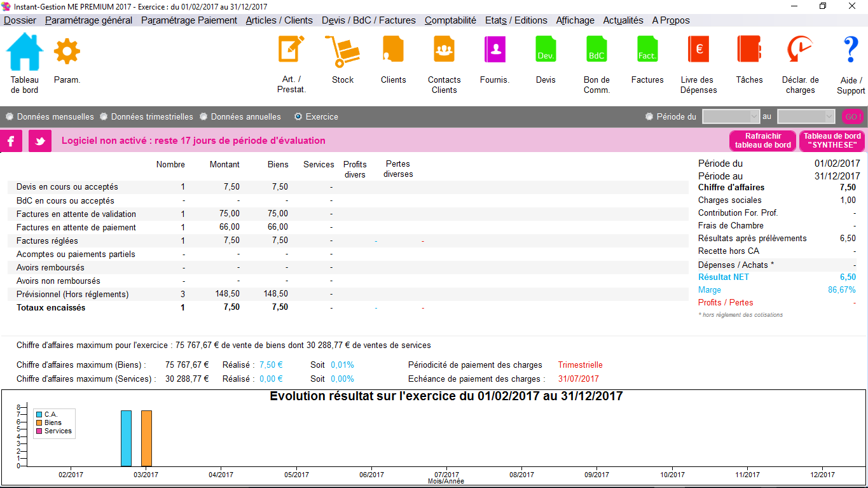Click the Facebook icon button
The height and width of the screenshot is (488, 868).
coord(11,141)
